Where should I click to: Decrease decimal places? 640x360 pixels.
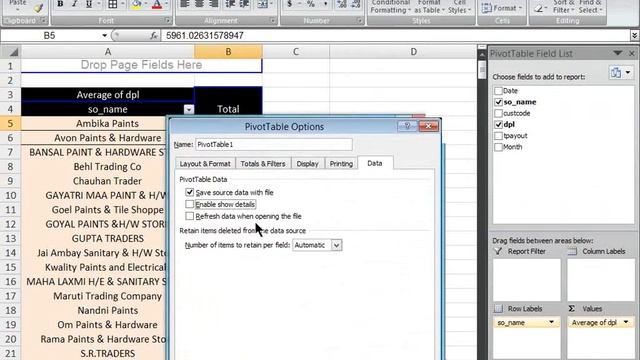356,4
